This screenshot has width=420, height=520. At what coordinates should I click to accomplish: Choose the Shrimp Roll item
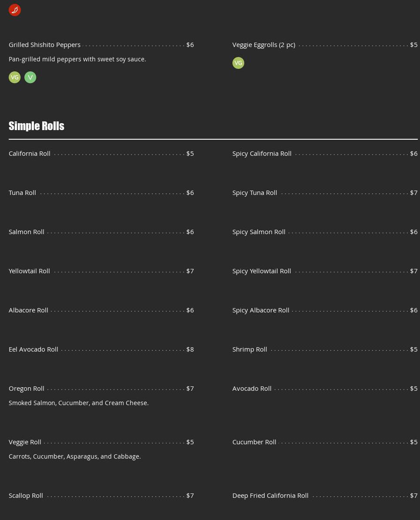(x=250, y=349)
